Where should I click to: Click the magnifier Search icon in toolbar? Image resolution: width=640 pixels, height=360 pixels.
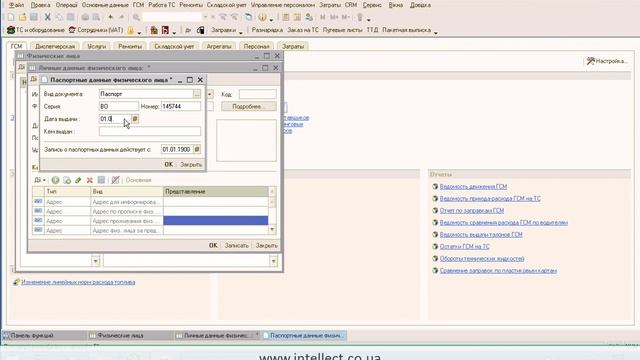tap(136, 17)
